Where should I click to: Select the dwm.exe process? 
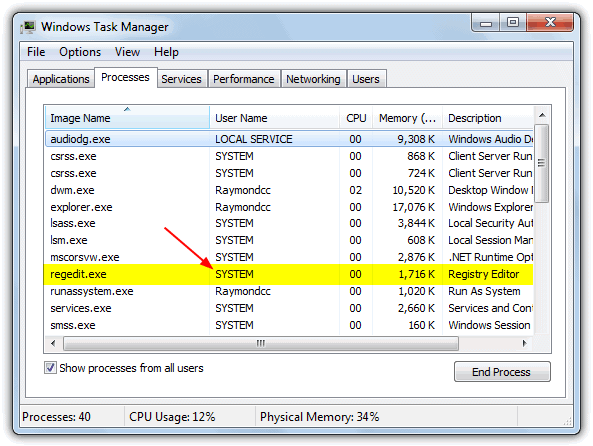289,190
